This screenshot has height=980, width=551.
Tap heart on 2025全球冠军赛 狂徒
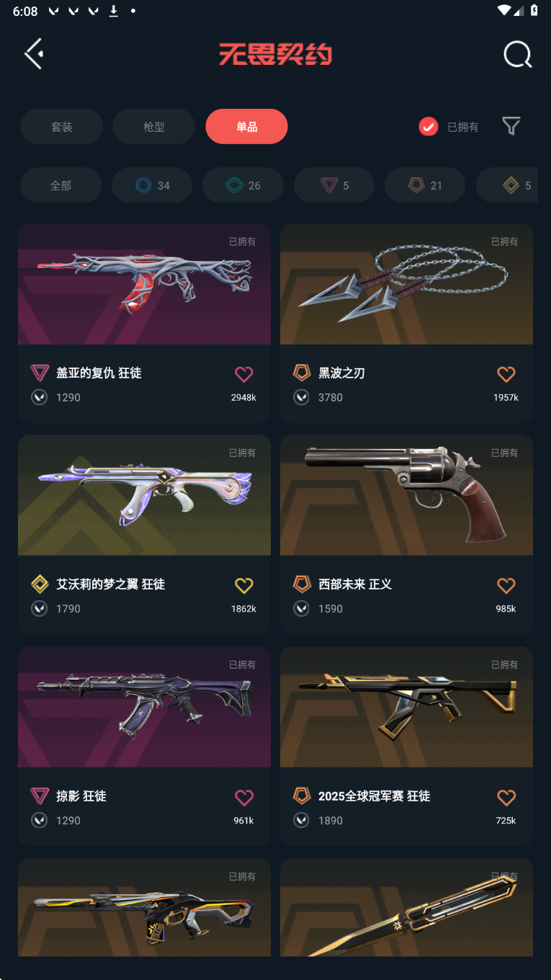(506, 797)
